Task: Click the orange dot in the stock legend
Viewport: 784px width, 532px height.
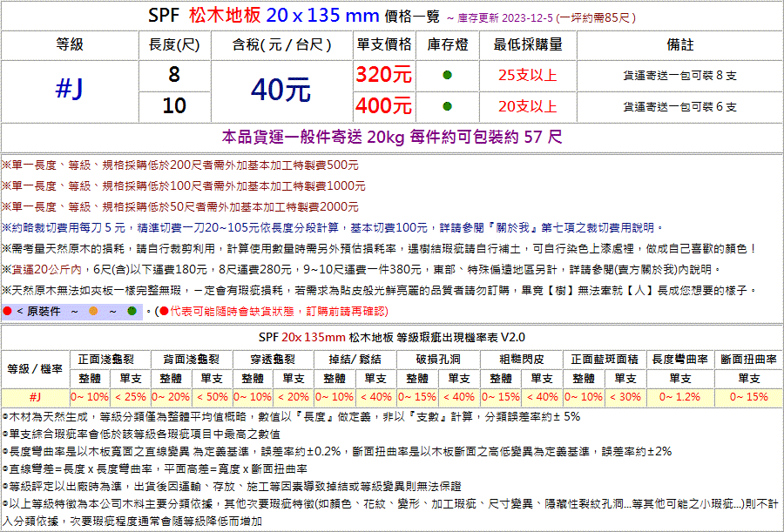Action: [x=93, y=312]
